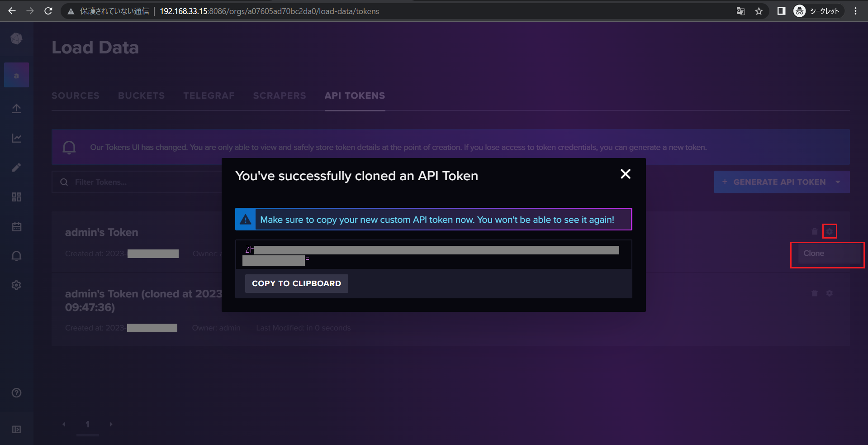Viewport: 868px width, 445px height.
Task: Switch to the Buckets tab
Action: click(141, 96)
